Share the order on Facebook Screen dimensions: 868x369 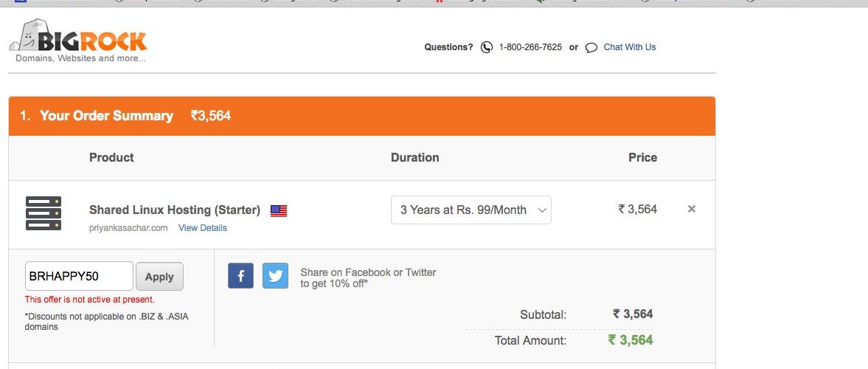pyautogui.click(x=241, y=275)
